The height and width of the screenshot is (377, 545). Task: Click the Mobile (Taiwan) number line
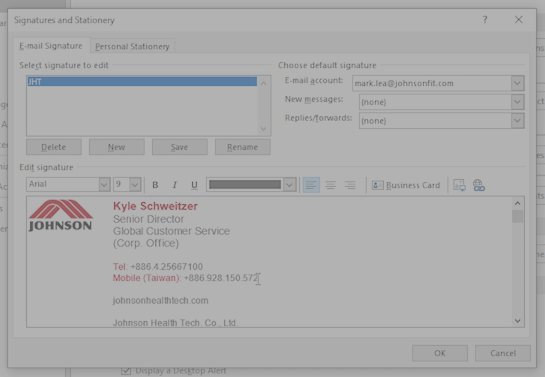coord(186,278)
